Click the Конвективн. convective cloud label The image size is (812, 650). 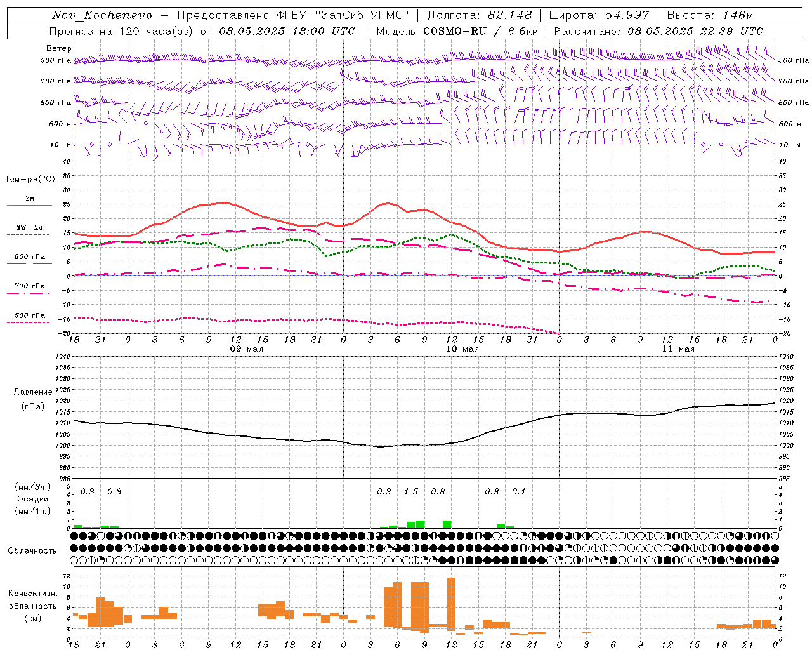tap(33, 594)
